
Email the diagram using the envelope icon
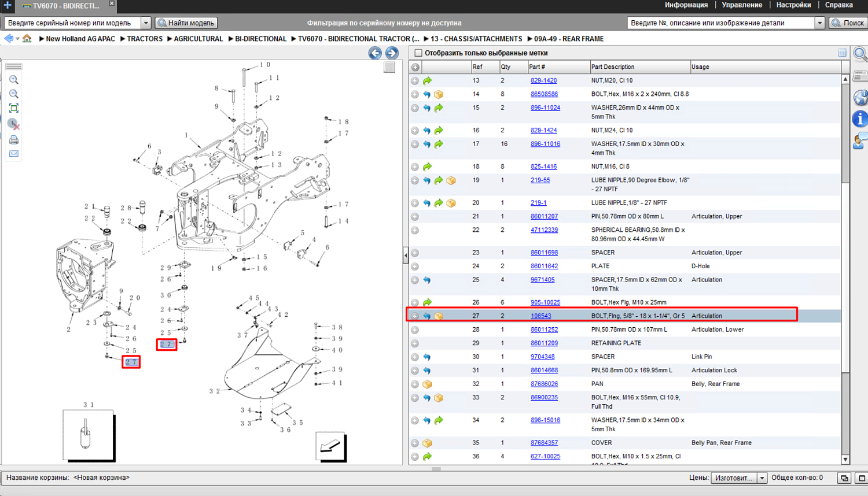coord(14,154)
